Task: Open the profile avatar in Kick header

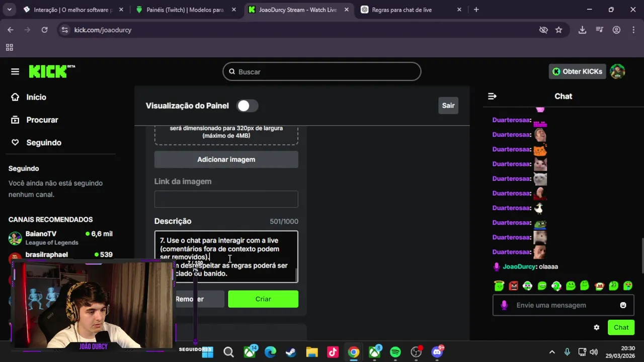Action: click(617, 71)
